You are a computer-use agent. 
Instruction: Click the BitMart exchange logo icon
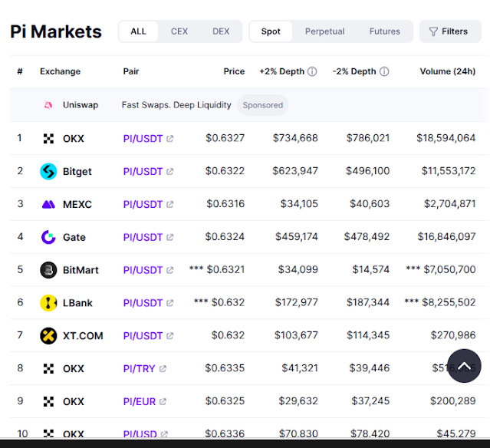(48, 270)
